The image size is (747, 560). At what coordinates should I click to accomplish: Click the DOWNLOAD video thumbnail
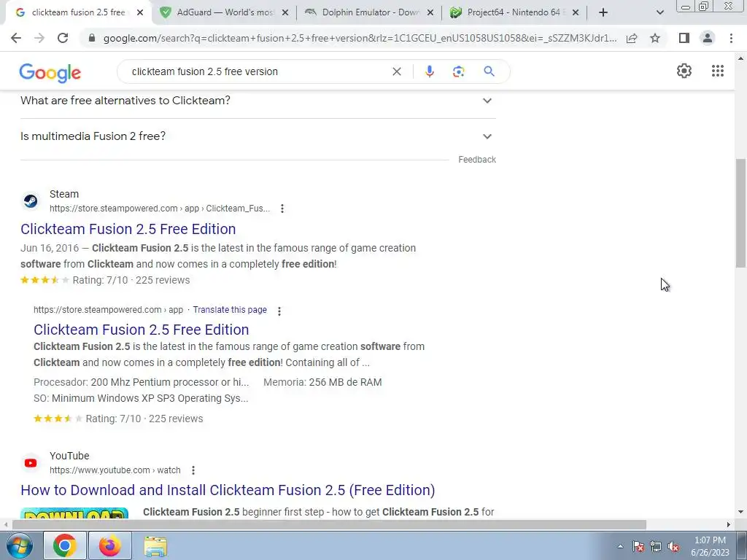point(74,513)
